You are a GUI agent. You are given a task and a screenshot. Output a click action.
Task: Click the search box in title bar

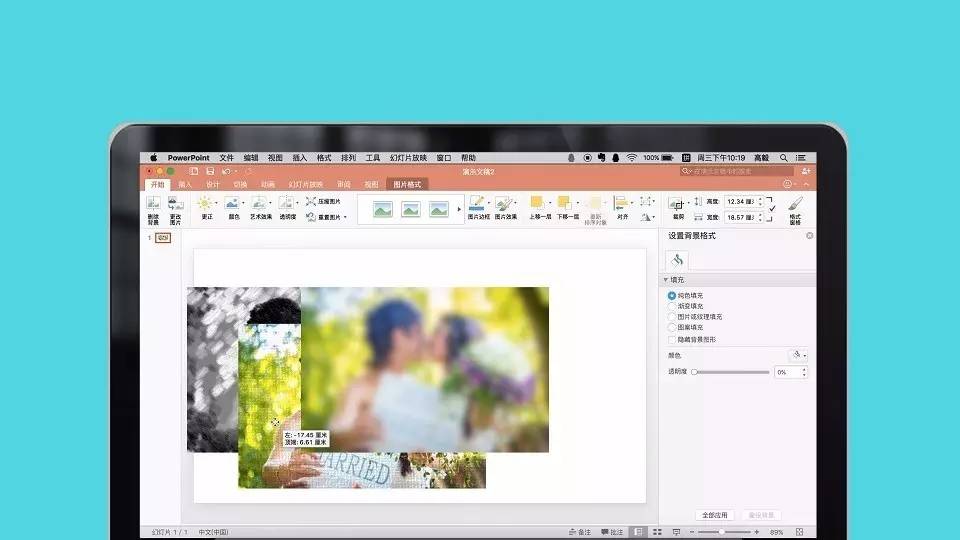point(737,171)
